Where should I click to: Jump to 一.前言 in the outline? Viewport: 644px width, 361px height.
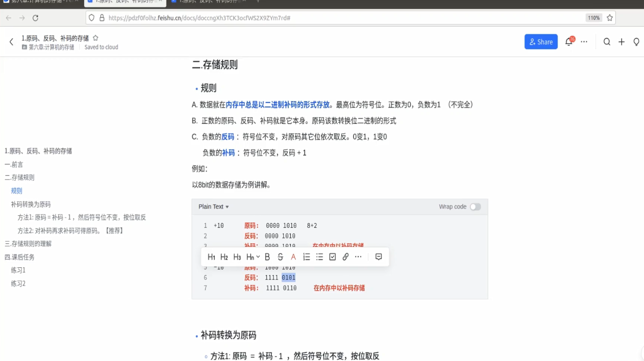14,165
